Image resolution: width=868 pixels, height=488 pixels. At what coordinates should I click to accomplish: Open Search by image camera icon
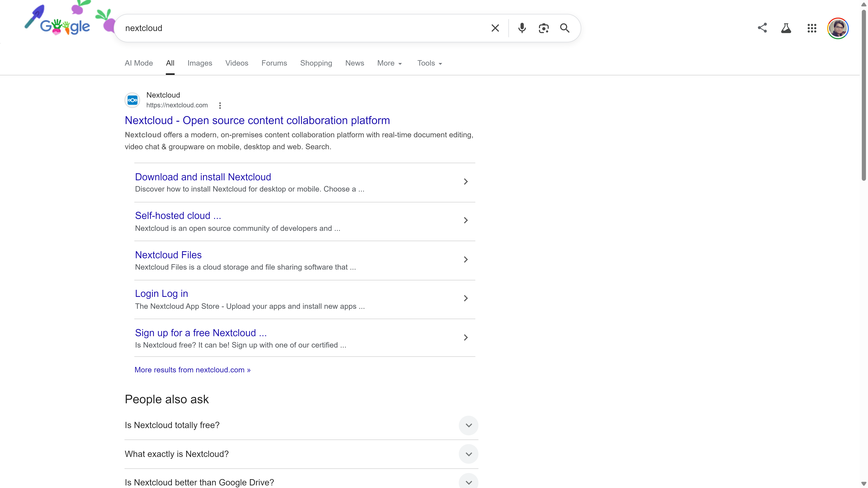(x=543, y=28)
